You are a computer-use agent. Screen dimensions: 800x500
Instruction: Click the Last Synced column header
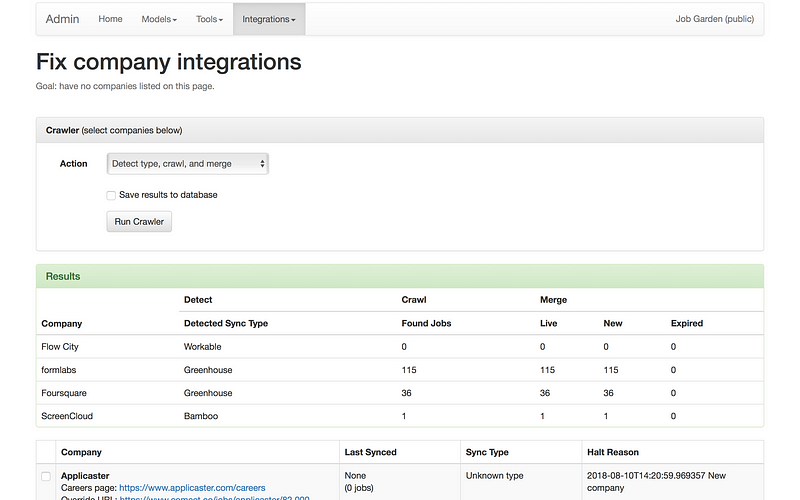370,452
